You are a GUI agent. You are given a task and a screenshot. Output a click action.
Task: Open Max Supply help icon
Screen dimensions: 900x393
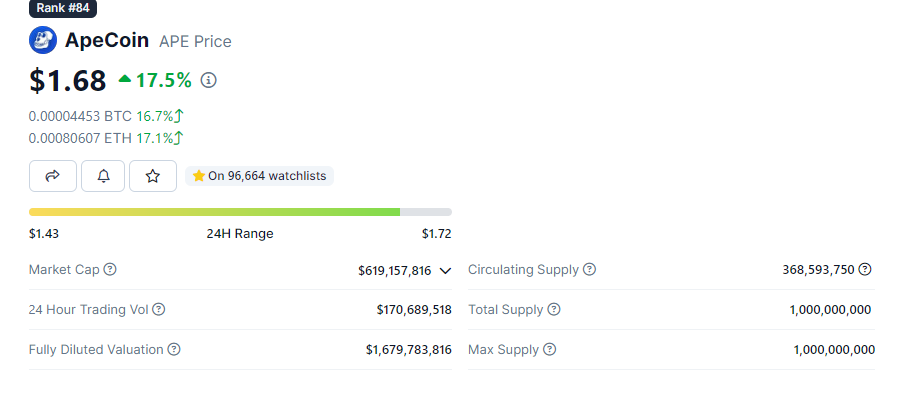(x=550, y=349)
